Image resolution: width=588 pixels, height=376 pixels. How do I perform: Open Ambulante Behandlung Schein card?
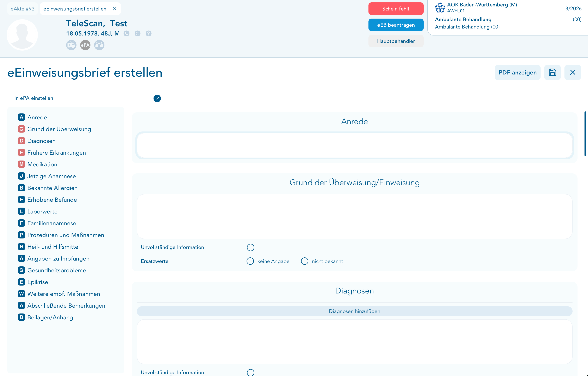click(508, 18)
